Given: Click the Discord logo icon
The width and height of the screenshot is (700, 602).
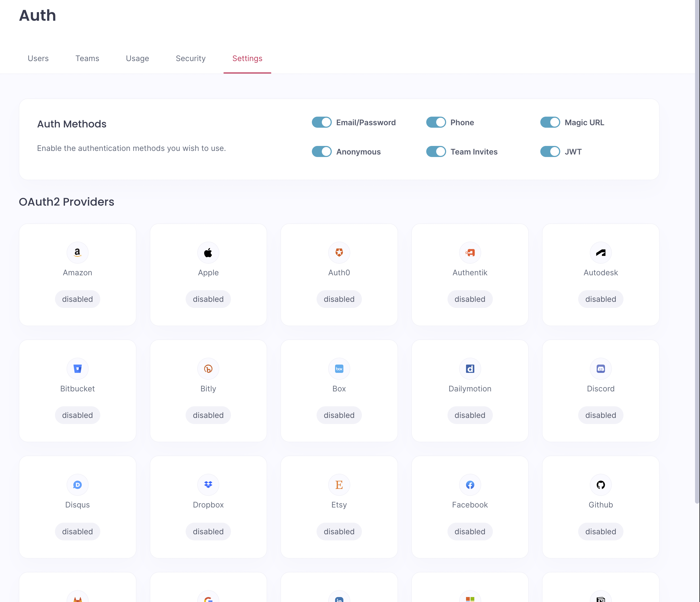Looking at the screenshot, I should click(600, 368).
